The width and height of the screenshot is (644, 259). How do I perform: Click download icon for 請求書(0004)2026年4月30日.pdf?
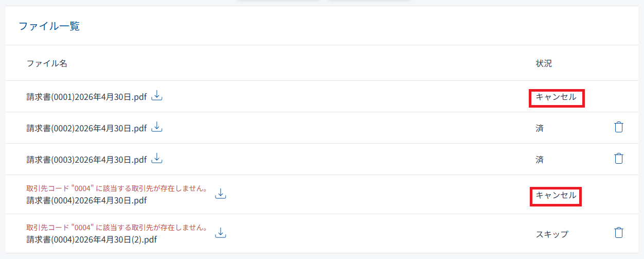click(221, 194)
